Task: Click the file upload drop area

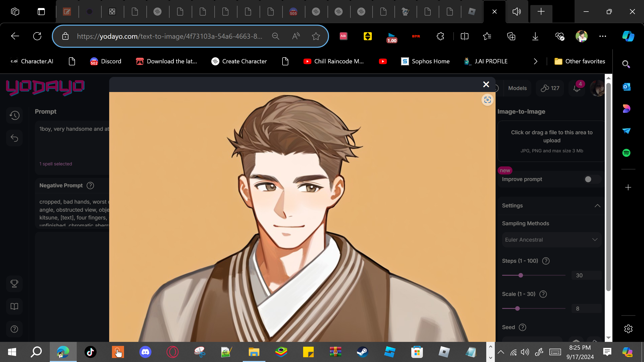Action: point(551,141)
